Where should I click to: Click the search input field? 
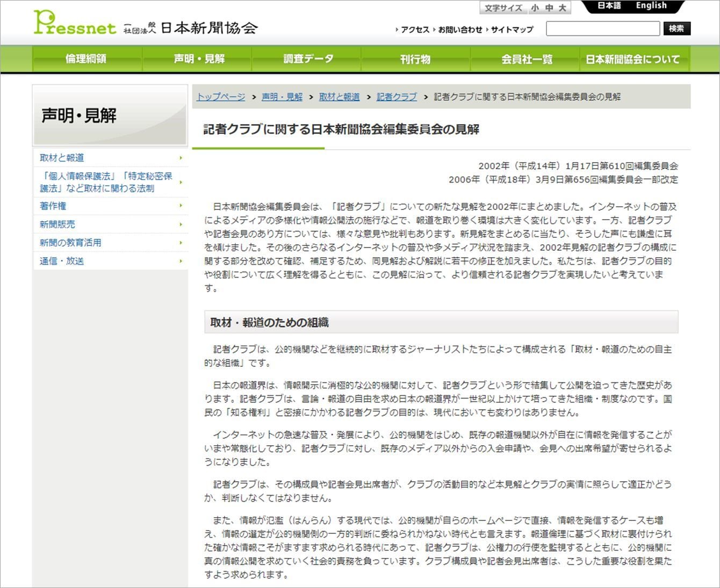[602, 29]
